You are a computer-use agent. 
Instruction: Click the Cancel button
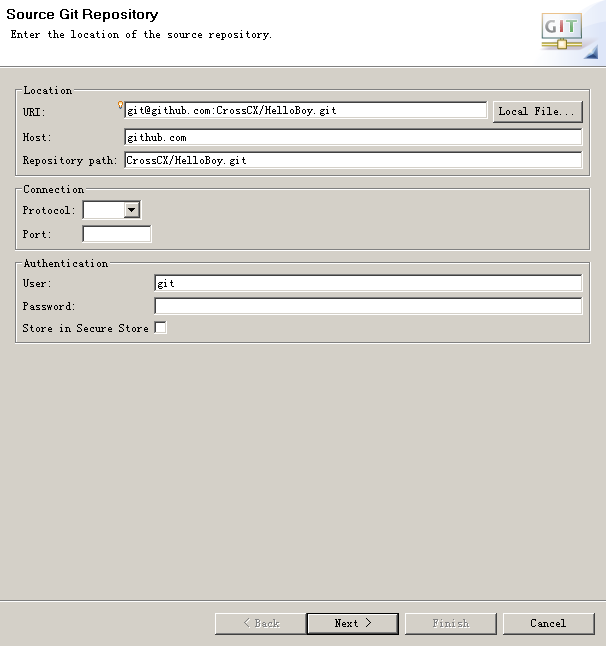pos(548,623)
